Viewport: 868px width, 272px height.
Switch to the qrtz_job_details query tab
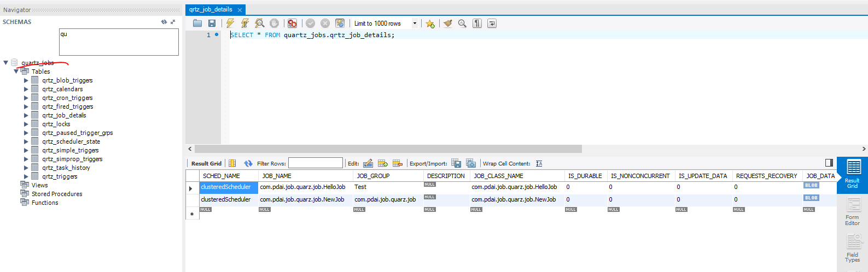coord(211,9)
